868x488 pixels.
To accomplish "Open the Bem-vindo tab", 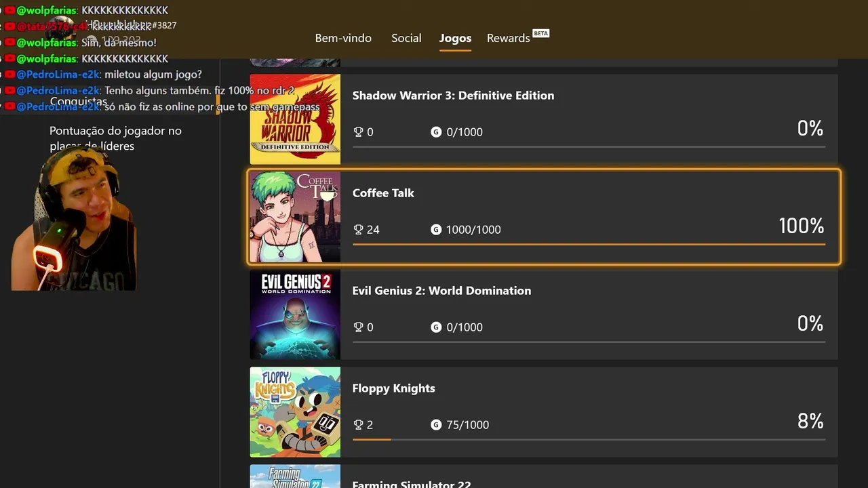I will pyautogui.click(x=343, y=38).
